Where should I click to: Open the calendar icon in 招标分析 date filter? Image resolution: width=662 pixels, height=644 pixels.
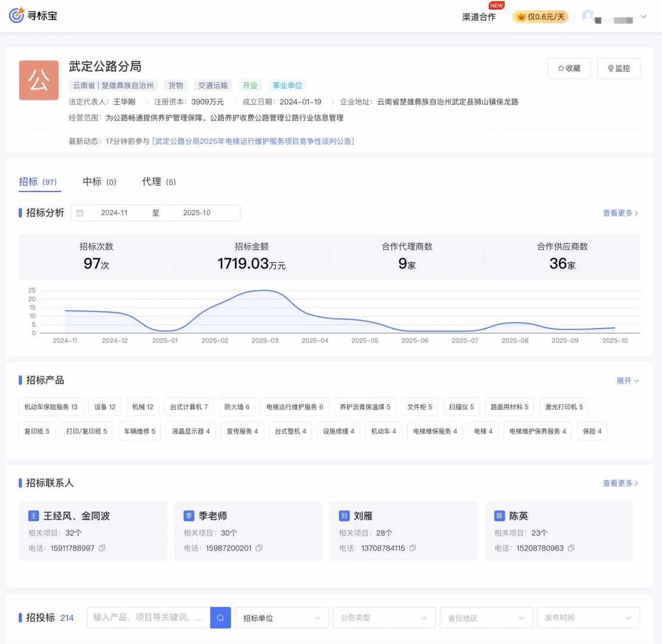point(80,213)
